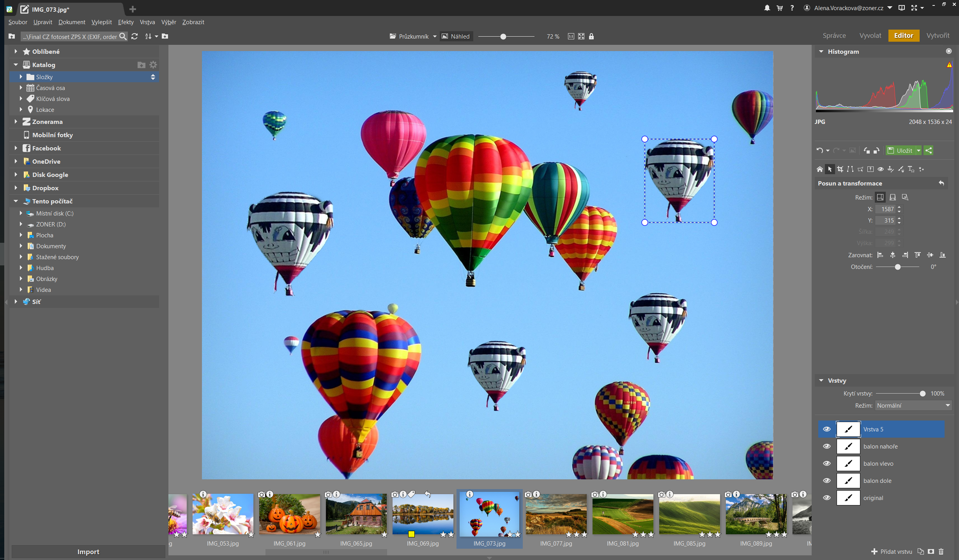
Task: Select the Crop tool icon
Action: [x=840, y=169]
